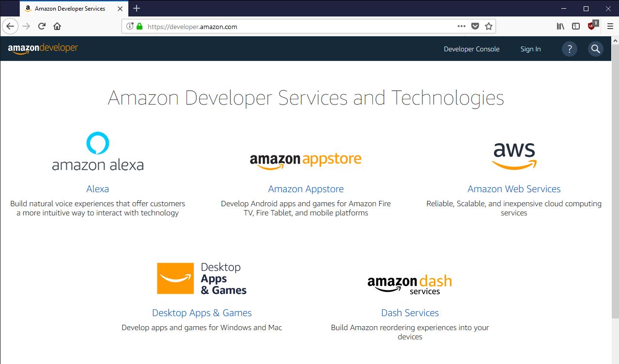619x364 pixels.
Task: Click the Sign In link
Action: click(x=530, y=49)
